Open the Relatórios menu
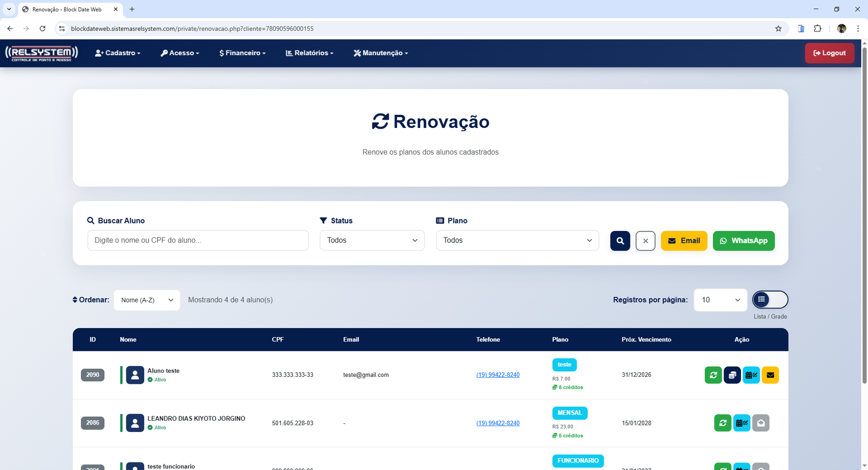Image resolution: width=868 pixels, height=470 pixels. point(310,53)
